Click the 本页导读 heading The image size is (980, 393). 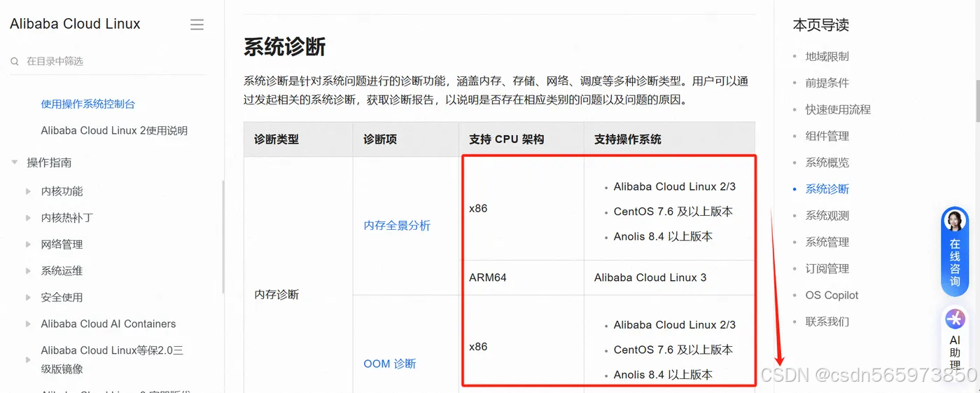point(821,25)
